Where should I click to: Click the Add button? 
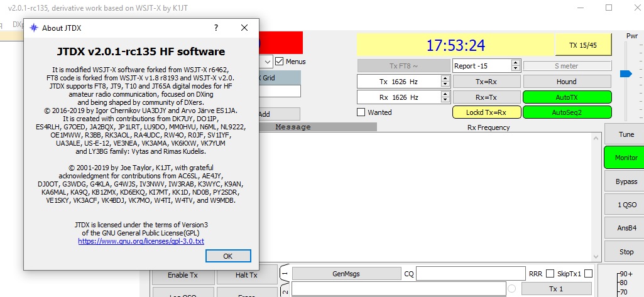click(280, 114)
